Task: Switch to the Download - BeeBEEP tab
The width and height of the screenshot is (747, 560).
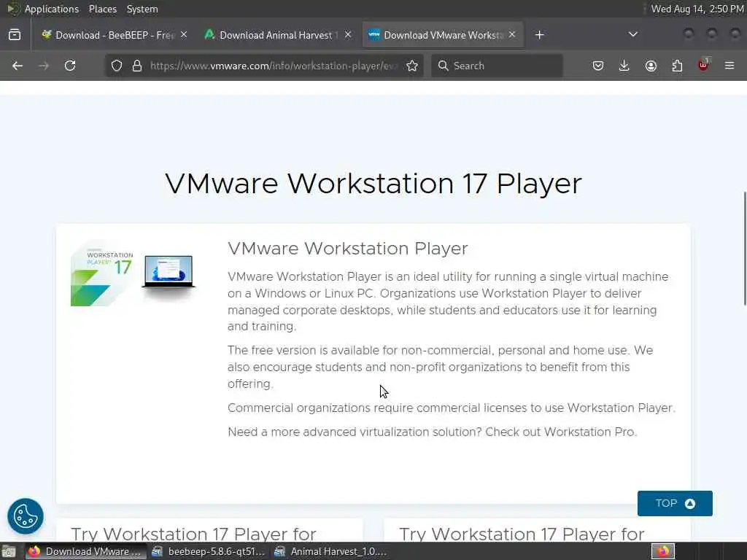Action: coord(115,35)
